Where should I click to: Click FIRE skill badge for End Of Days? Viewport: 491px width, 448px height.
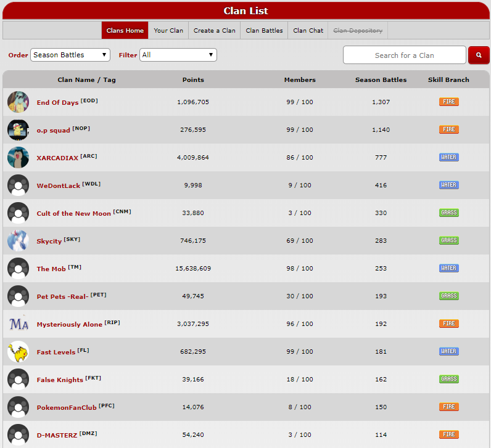click(448, 102)
